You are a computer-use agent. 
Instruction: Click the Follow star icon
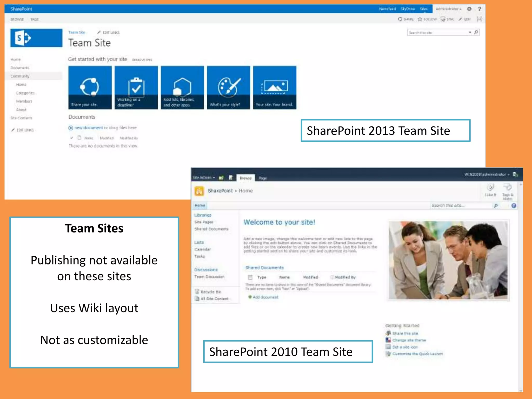point(420,19)
